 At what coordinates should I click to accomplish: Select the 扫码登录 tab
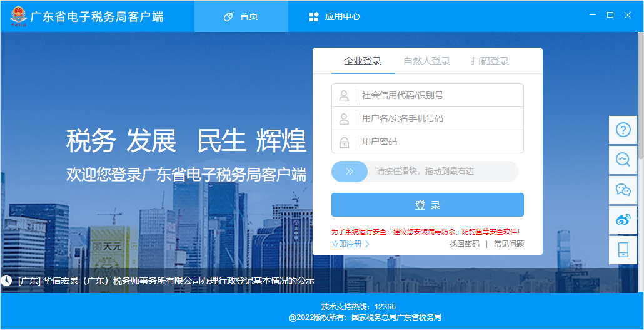[490, 61]
